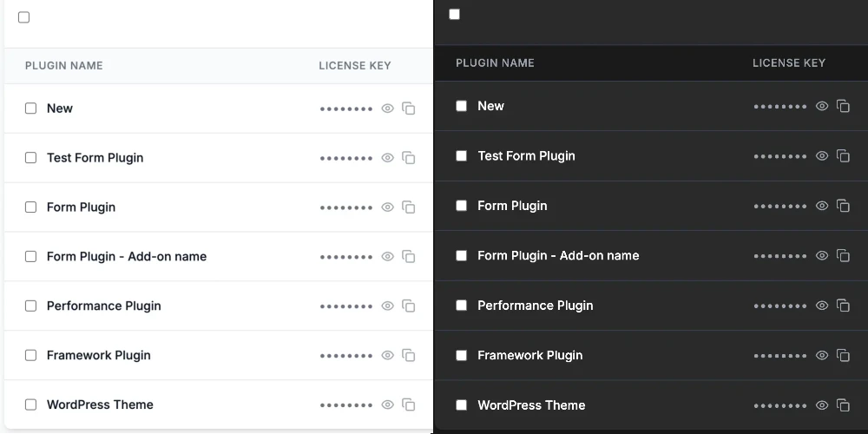This screenshot has height=434, width=868.
Task: Copy Framework Plugin key in dark table
Action: (x=843, y=355)
